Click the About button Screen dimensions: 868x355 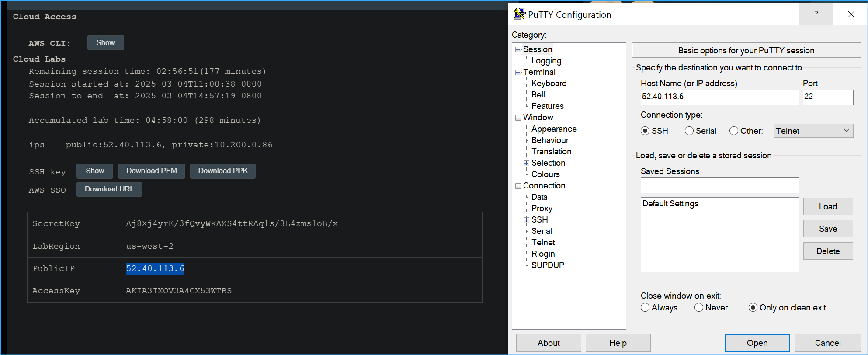point(549,343)
